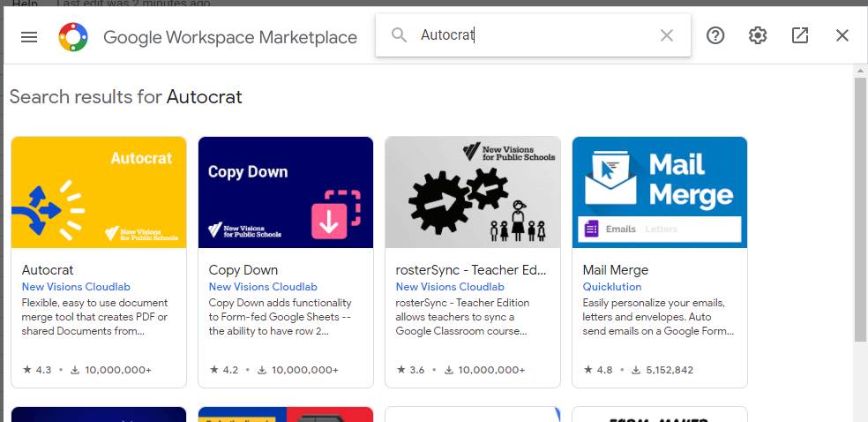The height and width of the screenshot is (422, 868).
Task: Click the search magnifier icon
Action: click(x=399, y=35)
